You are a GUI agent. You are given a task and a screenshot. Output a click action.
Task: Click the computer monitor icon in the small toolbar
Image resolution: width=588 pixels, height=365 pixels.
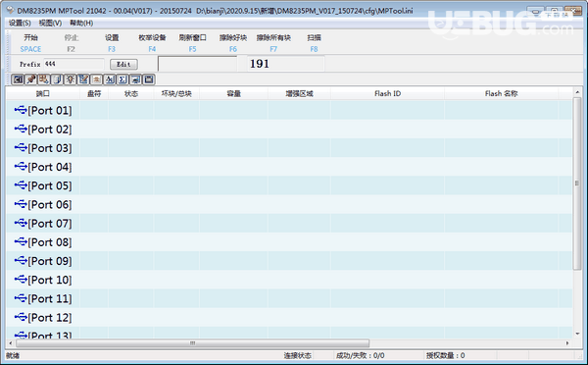click(136, 79)
